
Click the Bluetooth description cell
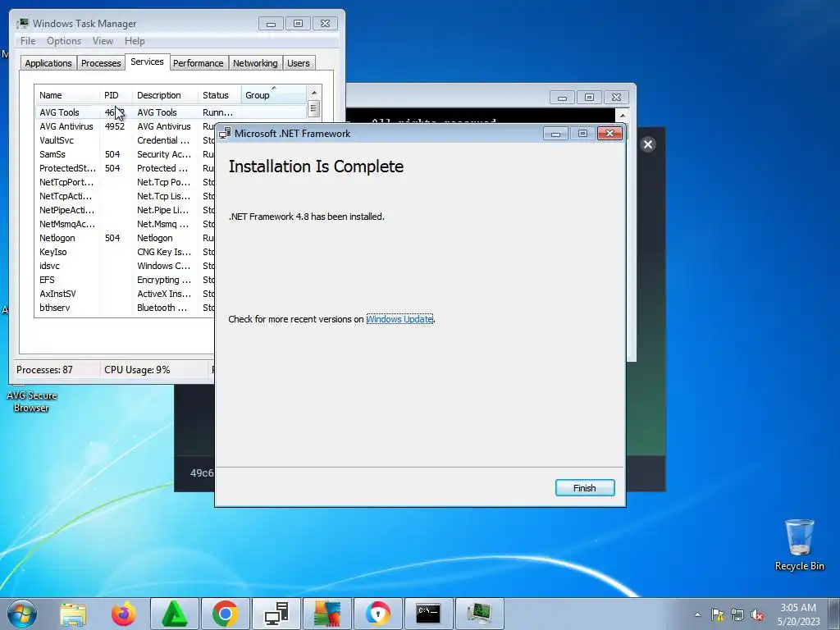(162, 308)
